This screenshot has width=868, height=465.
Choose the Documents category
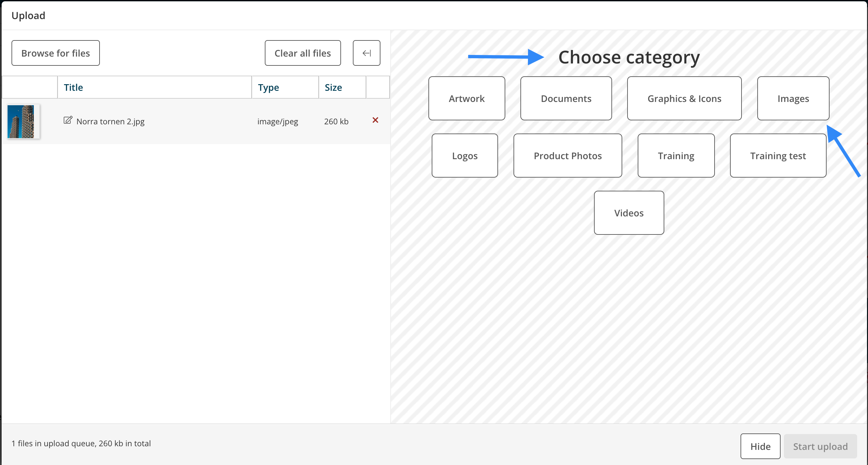566,98
